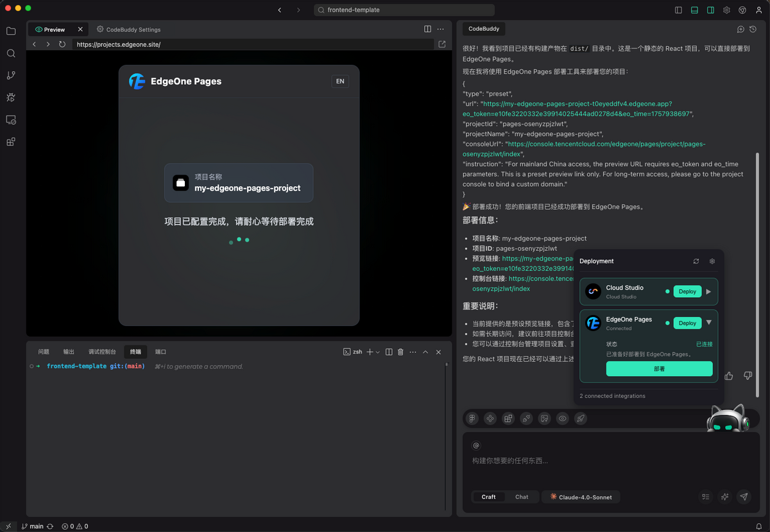Screen dimensions: 770x532
Task: Toggle the eye preview icon in chat toolbar
Action: [562, 418]
